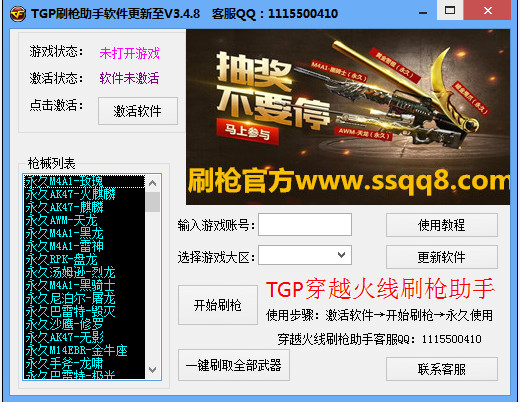
Task: Click the 马上参与 banner button
Action: coord(247,132)
